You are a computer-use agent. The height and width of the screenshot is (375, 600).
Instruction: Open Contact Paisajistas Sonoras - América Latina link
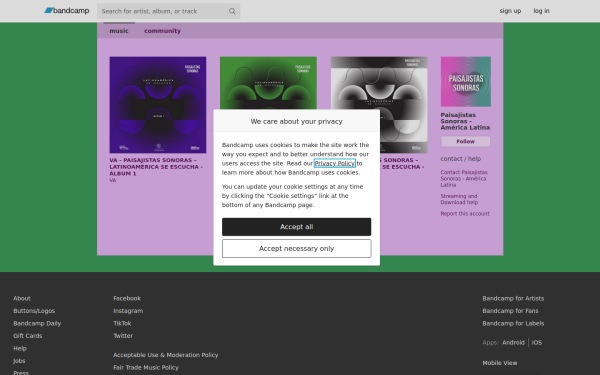[x=464, y=178]
